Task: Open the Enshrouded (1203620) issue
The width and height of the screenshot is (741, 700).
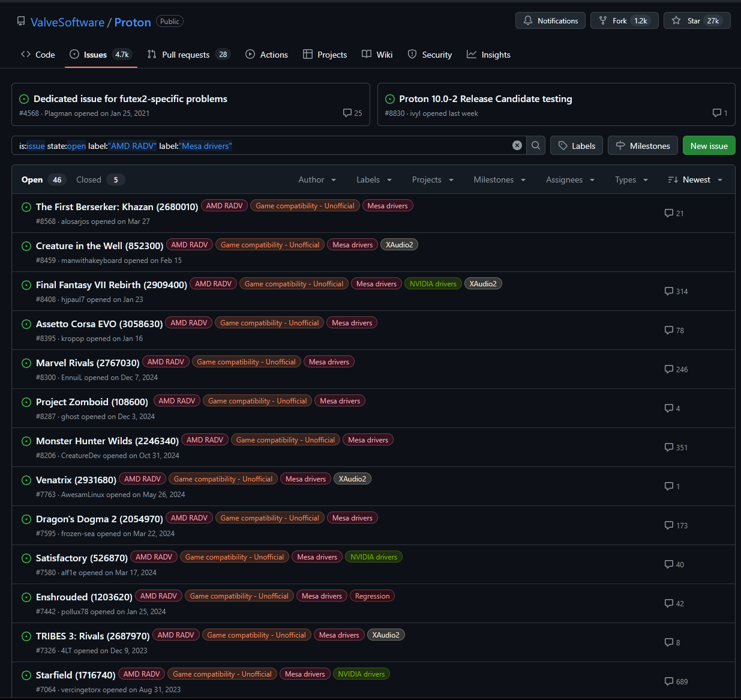Action: coord(84,597)
